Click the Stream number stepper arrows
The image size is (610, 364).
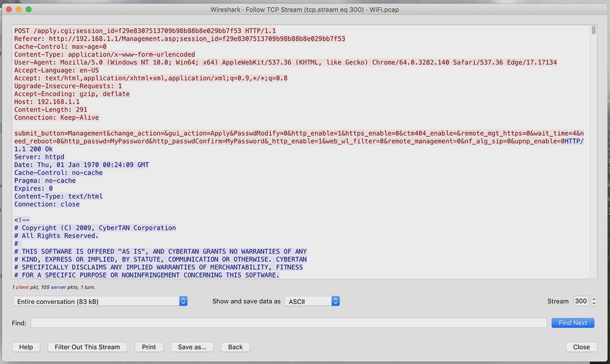point(594,301)
